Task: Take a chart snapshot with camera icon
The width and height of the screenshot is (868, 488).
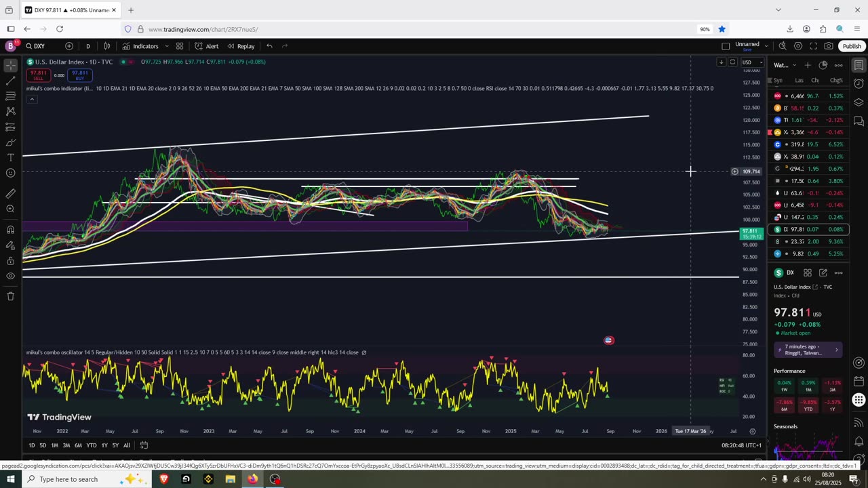Action: click(x=829, y=46)
